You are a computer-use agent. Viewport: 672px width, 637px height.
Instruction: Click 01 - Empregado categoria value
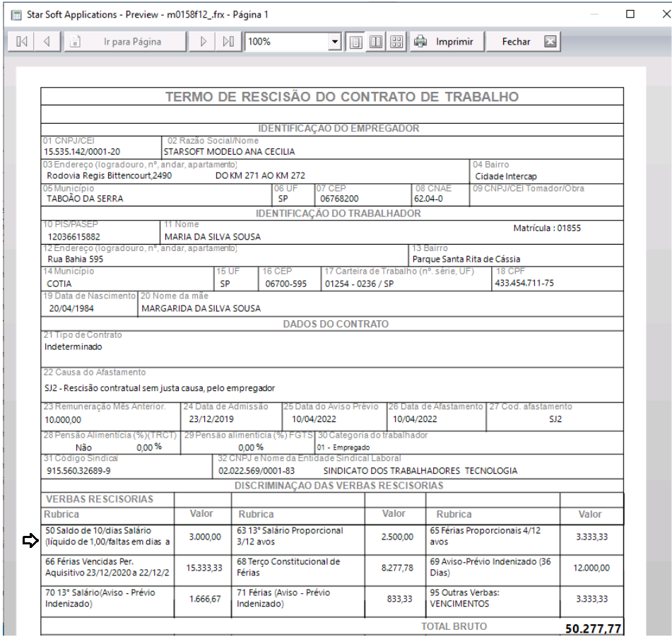pyautogui.click(x=343, y=448)
